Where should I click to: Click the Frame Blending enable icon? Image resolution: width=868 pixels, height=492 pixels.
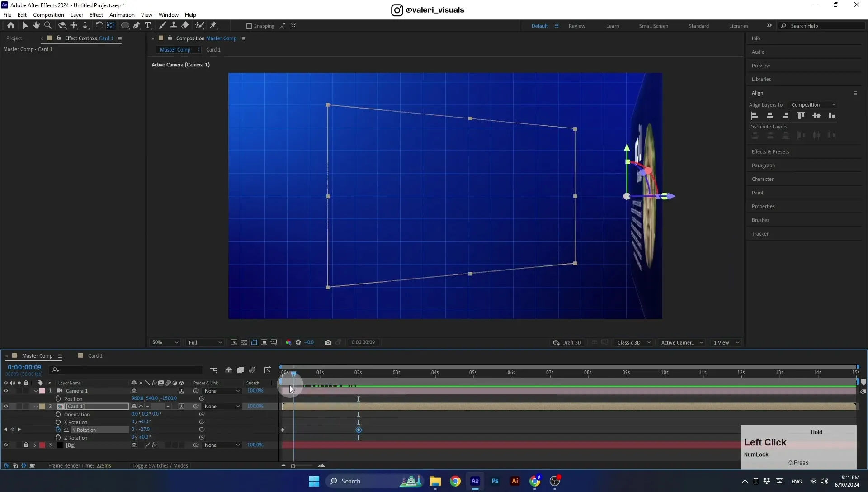[241, 370]
